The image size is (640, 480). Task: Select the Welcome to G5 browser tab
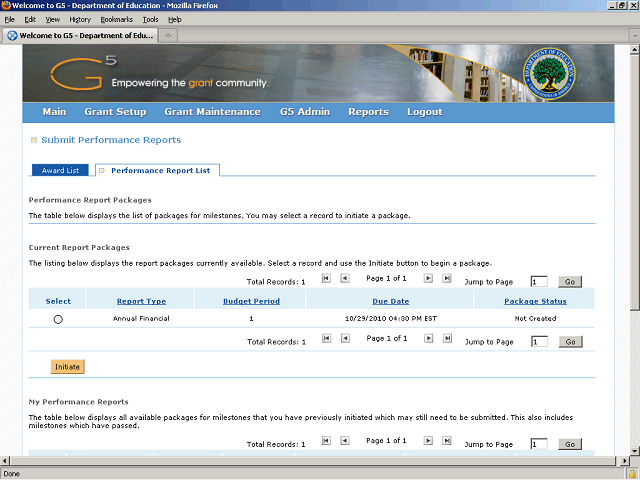80,36
